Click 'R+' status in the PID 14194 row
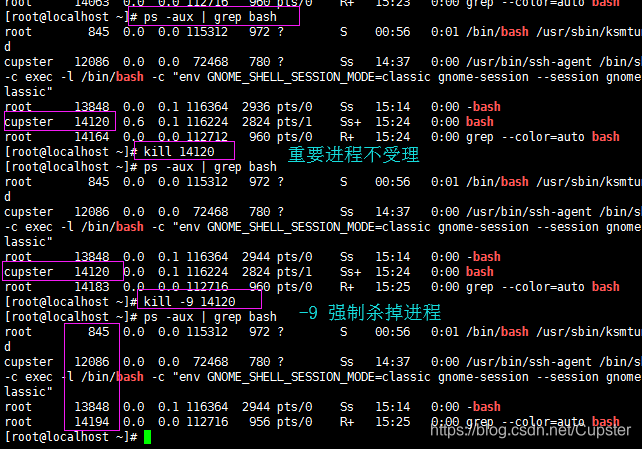This screenshot has width=642, height=449. point(347,422)
